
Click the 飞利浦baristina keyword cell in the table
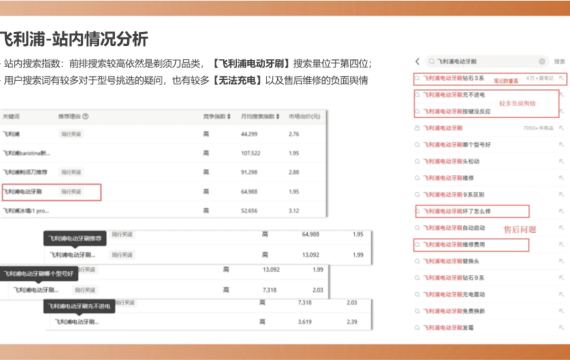click(x=26, y=153)
